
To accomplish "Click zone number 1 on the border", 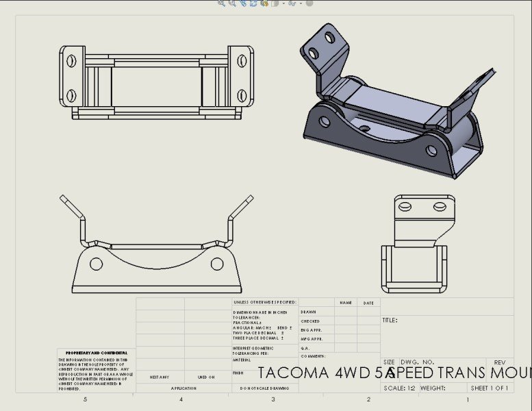I will pos(468,400).
